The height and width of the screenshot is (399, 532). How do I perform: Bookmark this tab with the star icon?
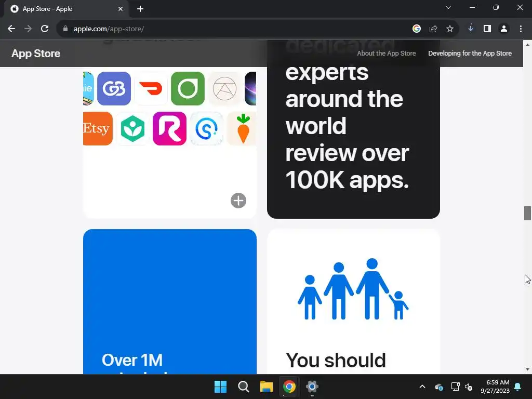coord(450,29)
